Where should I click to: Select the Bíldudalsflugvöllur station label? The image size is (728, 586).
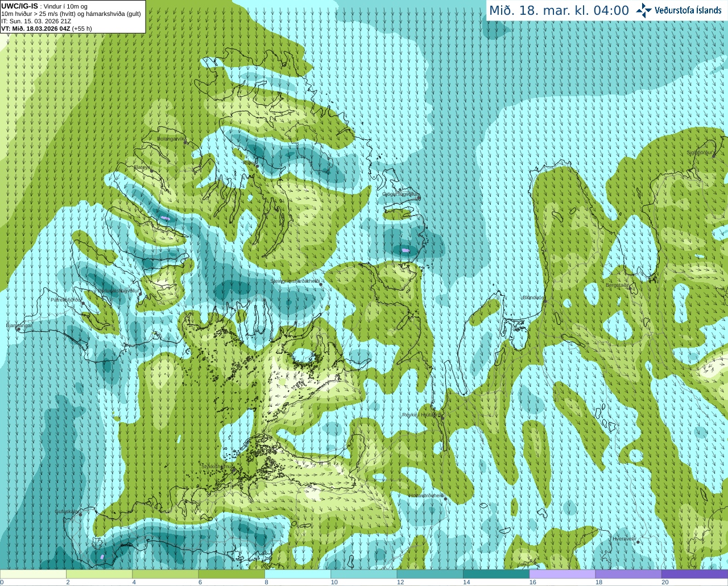click(x=118, y=290)
